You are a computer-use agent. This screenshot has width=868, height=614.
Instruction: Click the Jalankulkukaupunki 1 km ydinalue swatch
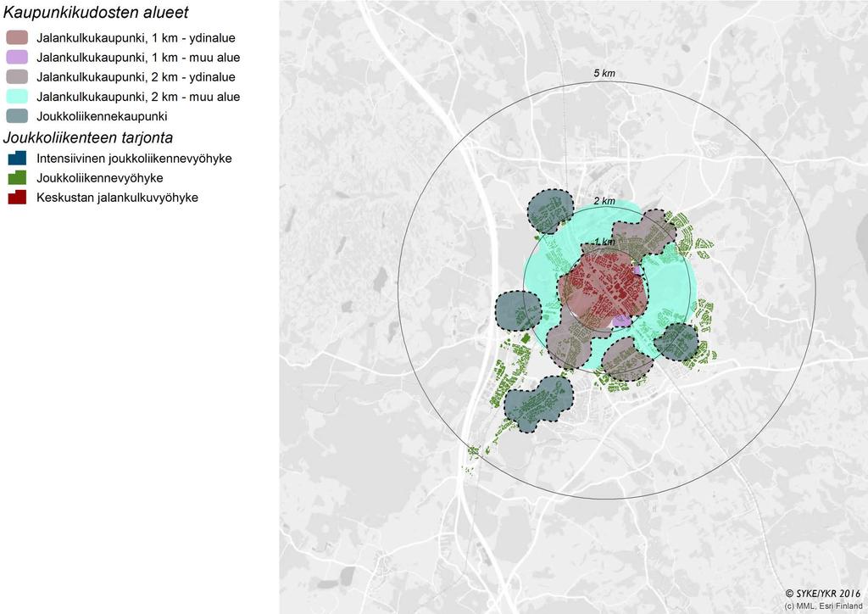(17, 37)
